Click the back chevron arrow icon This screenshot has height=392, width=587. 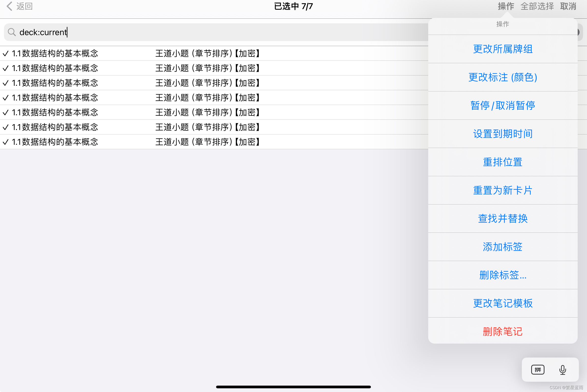tap(10, 6)
